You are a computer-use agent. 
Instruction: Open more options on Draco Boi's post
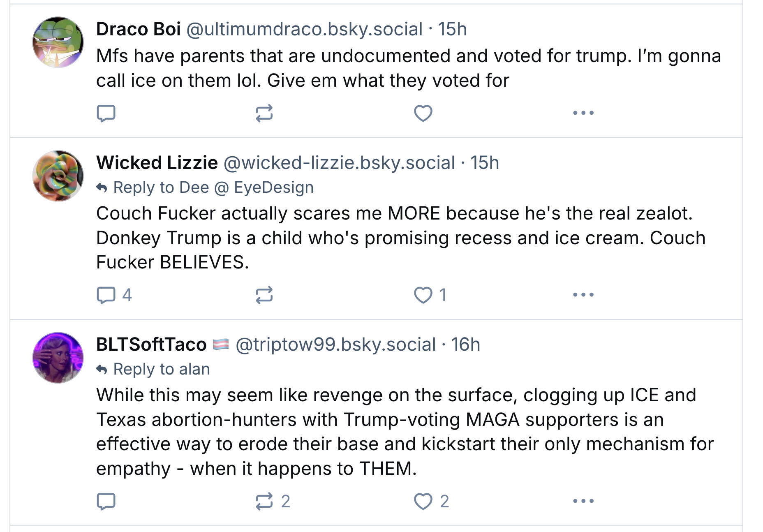(x=583, y=113)
